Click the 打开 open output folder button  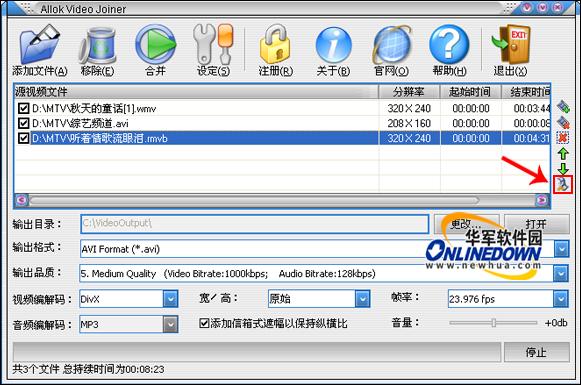coord(537,224)
